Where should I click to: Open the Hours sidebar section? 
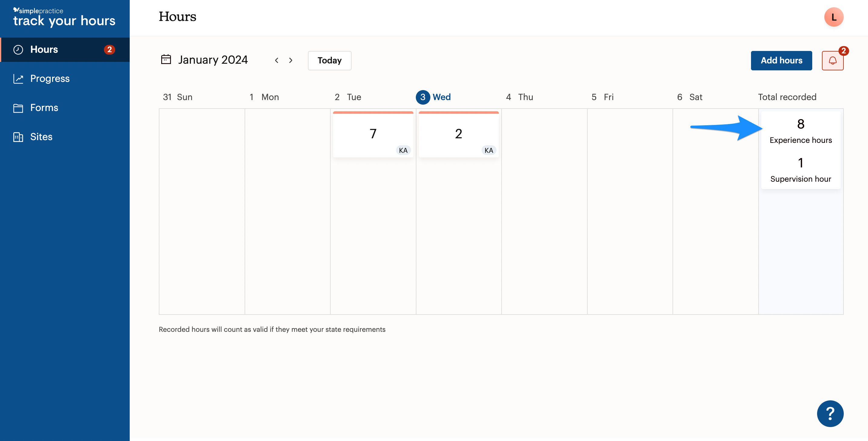click(x=65, y=49)
